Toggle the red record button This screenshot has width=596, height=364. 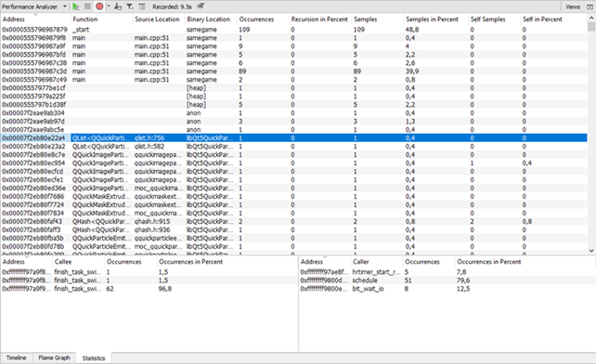coord(99,6)
